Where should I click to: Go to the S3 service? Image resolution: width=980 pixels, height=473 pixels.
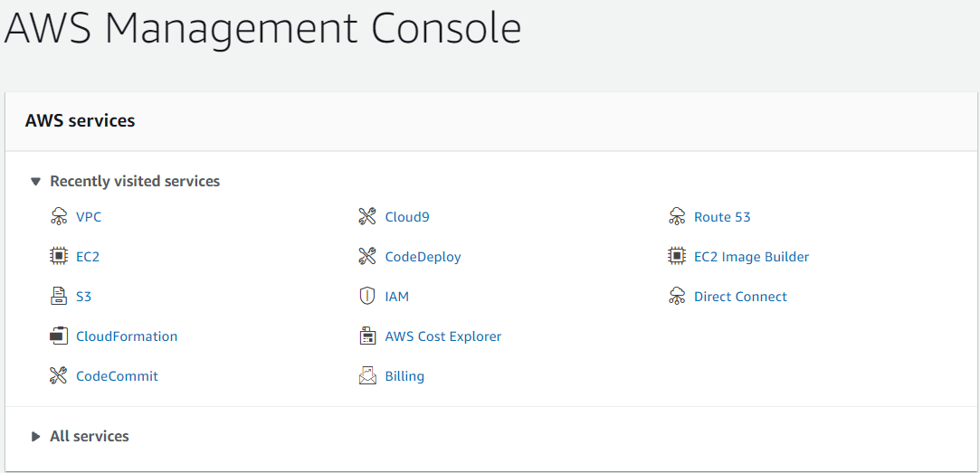[x=84, y=297]
